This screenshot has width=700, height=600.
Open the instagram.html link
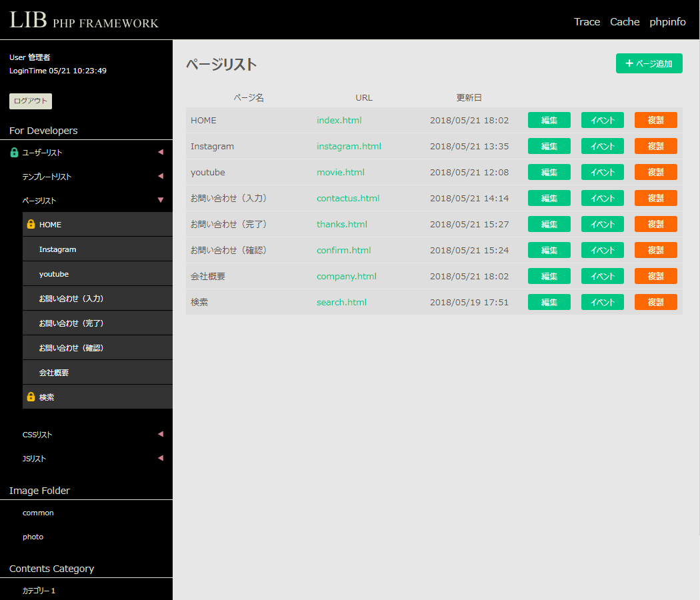pos(349,146)
